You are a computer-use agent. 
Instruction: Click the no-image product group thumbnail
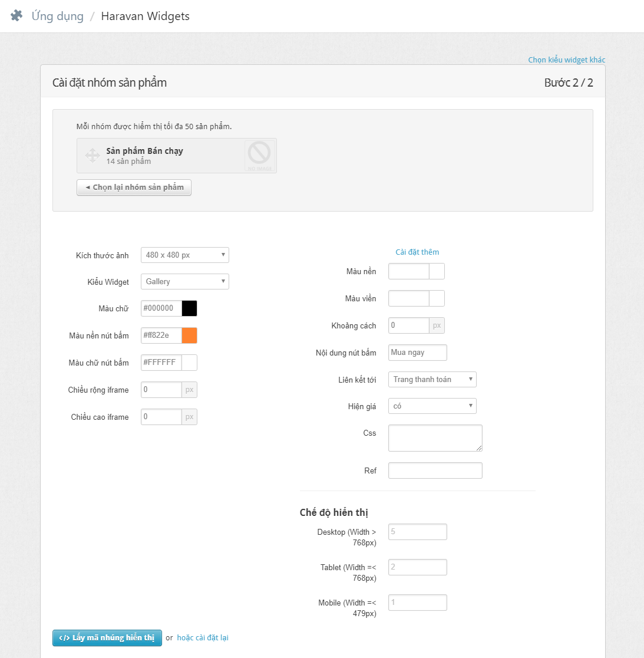(x=259, y=156)
